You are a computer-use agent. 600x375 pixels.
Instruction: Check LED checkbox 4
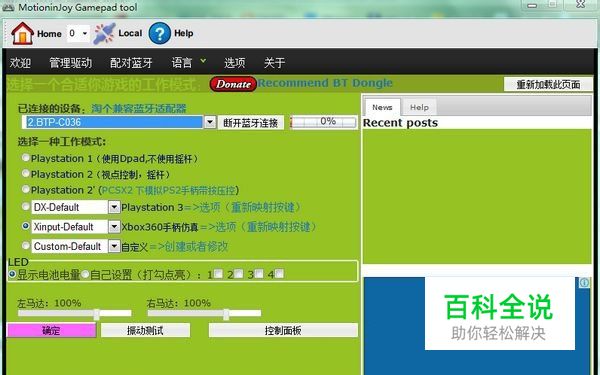click(279, 274)
